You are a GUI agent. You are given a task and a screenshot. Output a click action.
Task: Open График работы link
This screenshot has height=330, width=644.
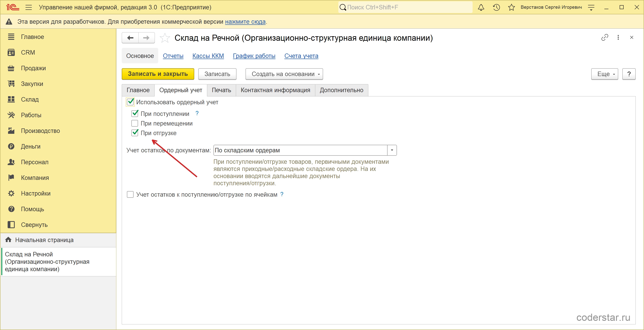(254, 56)
